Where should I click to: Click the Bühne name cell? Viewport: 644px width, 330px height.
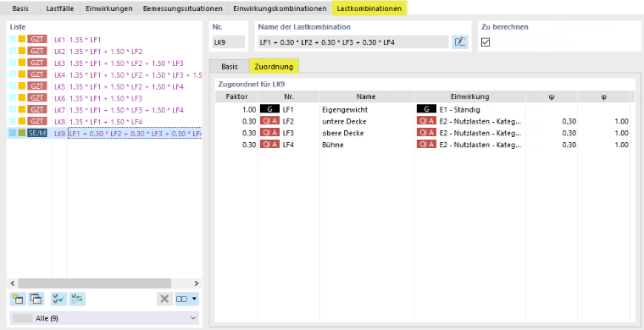coord(367,145)
